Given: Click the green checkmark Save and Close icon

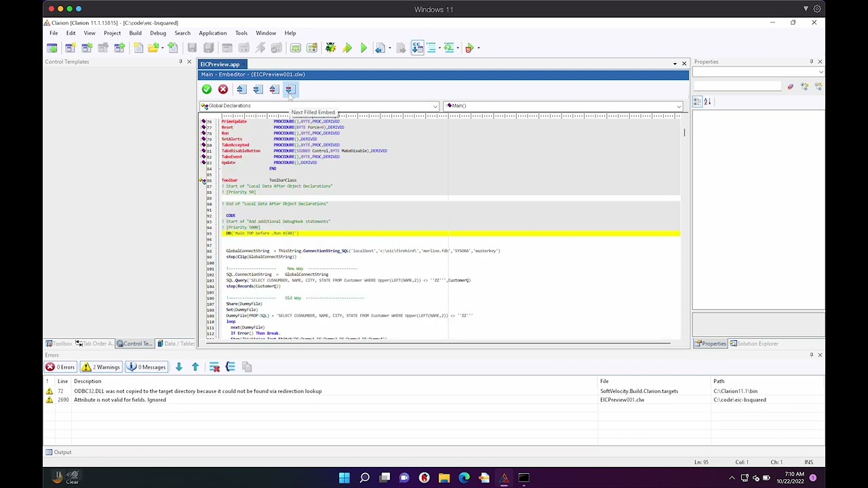Looking at the screenshot, I should pyautogui.click(x=207, y=89).
